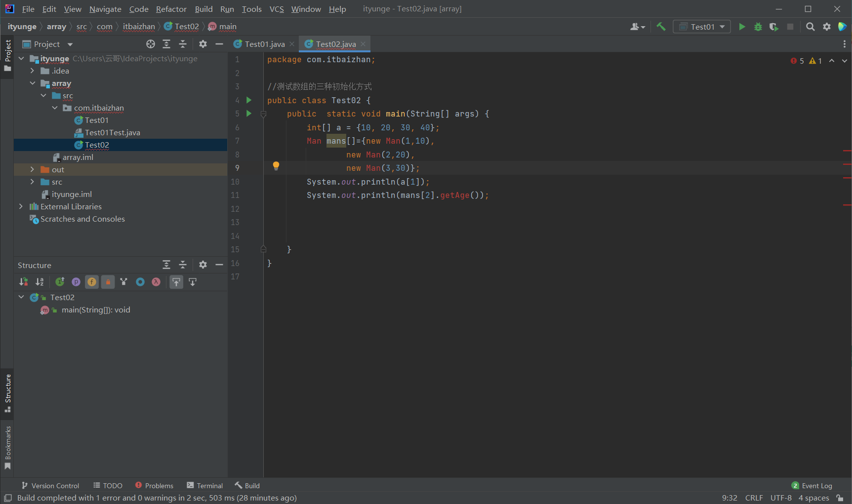This screenshot has height=504, width=852.
Task: Open editor tabs more-options kebab icon
Action: pos(845,44)
